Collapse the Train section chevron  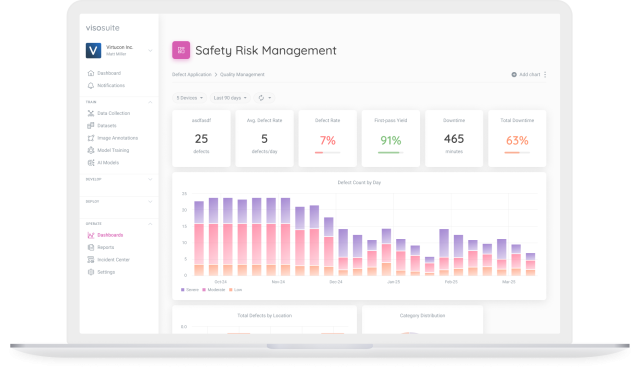coord(150,102)
